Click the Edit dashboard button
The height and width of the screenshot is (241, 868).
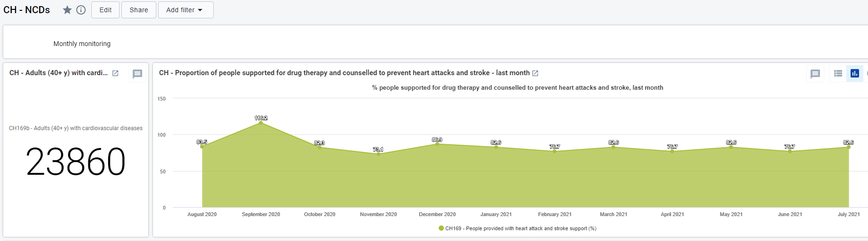tap(105, 10)
